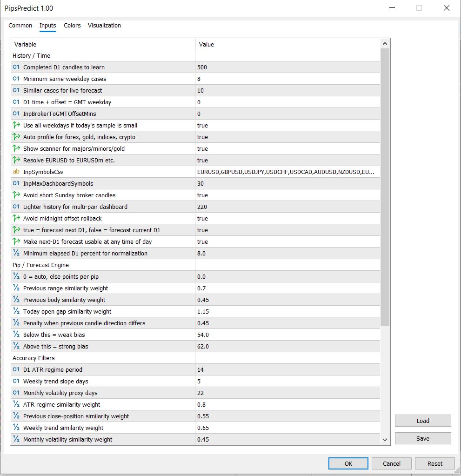This screenshot has height=476, width=461.
Task: Click boolean icon beside Auto profile for forex
Action: [x=16, y=137]
